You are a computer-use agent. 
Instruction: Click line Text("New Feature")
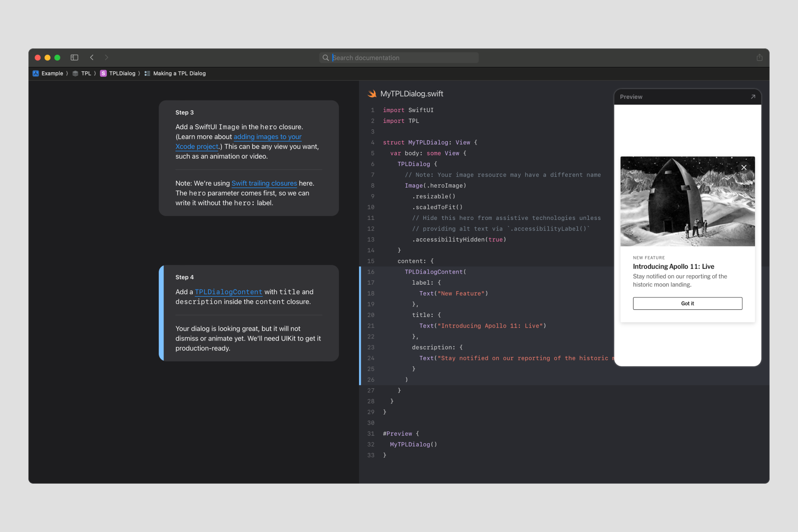454,294
